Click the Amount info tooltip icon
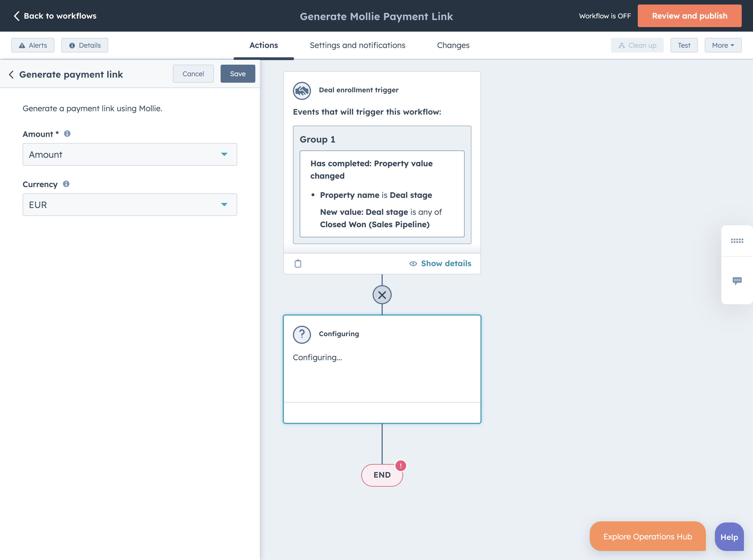The height and width of the screenshot is (560, 753). click(x=67, y=134)
